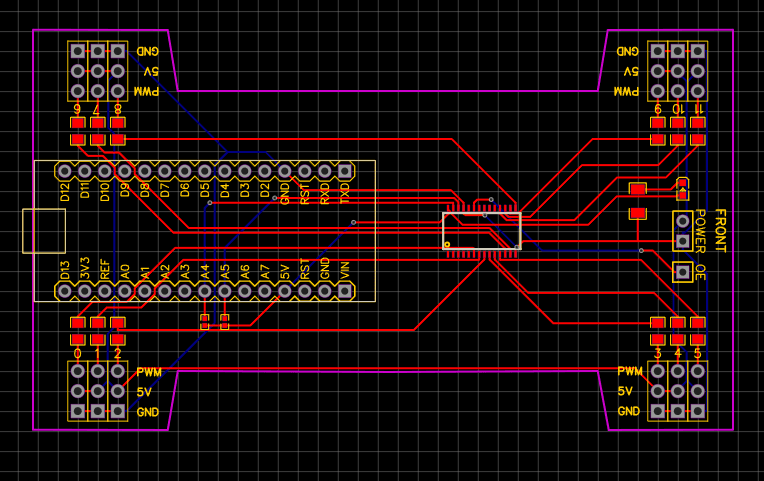Select the TXD pin pad on the Arduino
764x481 pixels.
345,171
